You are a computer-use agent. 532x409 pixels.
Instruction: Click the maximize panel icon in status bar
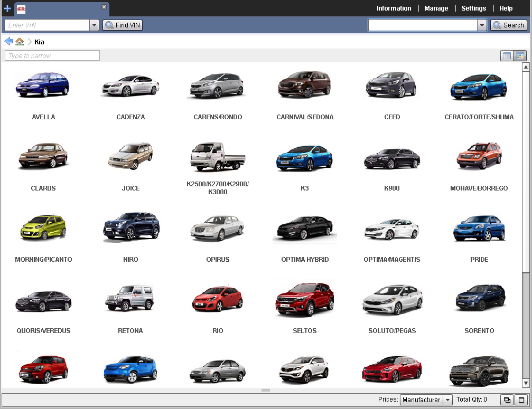click(520, 400)
